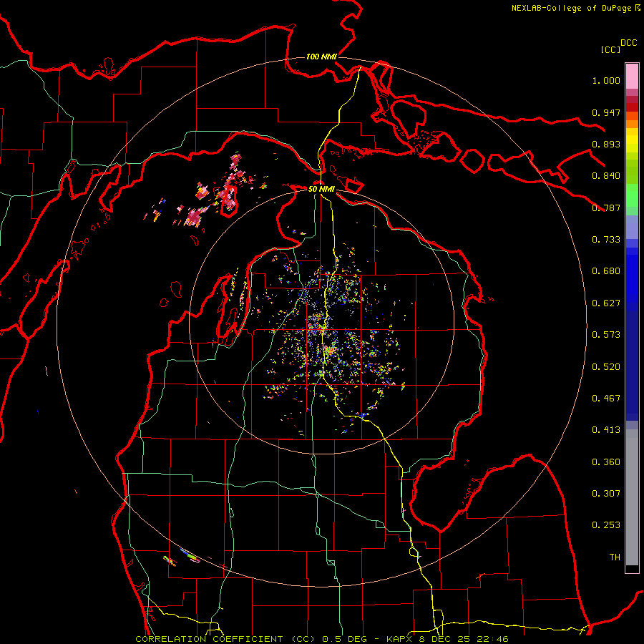
Task: Click the 50 NMI range ring label
Action: [x=321, y=189]
